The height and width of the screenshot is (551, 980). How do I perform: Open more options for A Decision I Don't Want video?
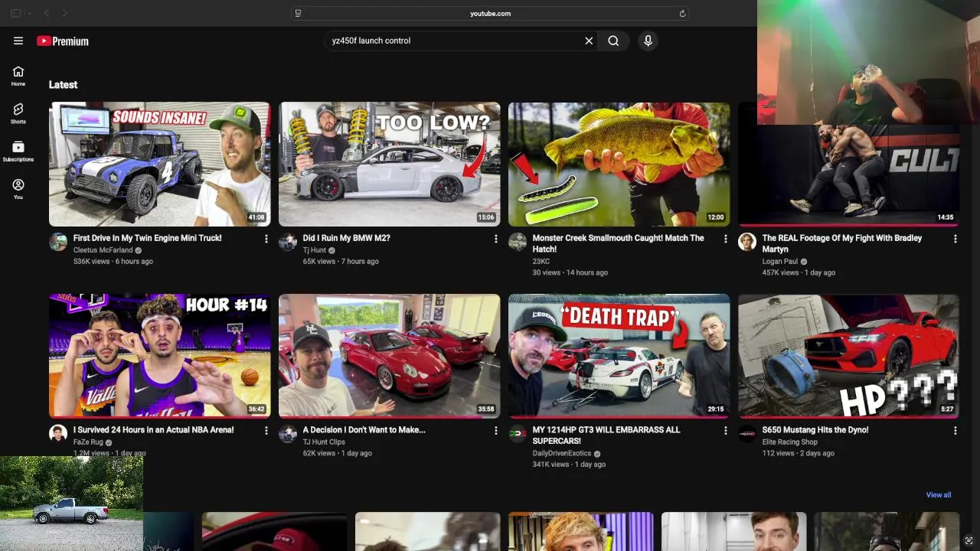pyautogui.click(x=496, y=431)
